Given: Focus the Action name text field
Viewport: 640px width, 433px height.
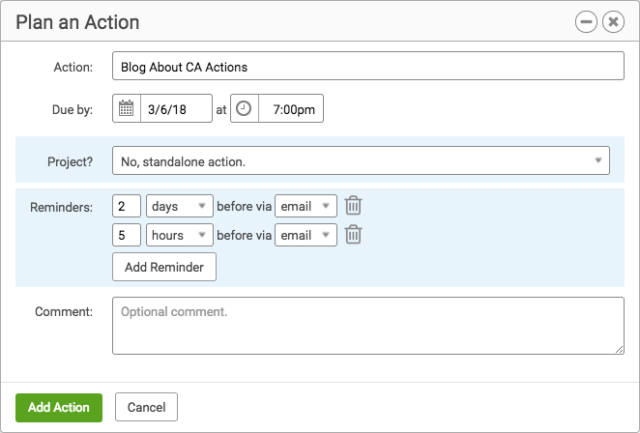Looking at the screenshot, I should pyautogui.click(x=368, y=66).
